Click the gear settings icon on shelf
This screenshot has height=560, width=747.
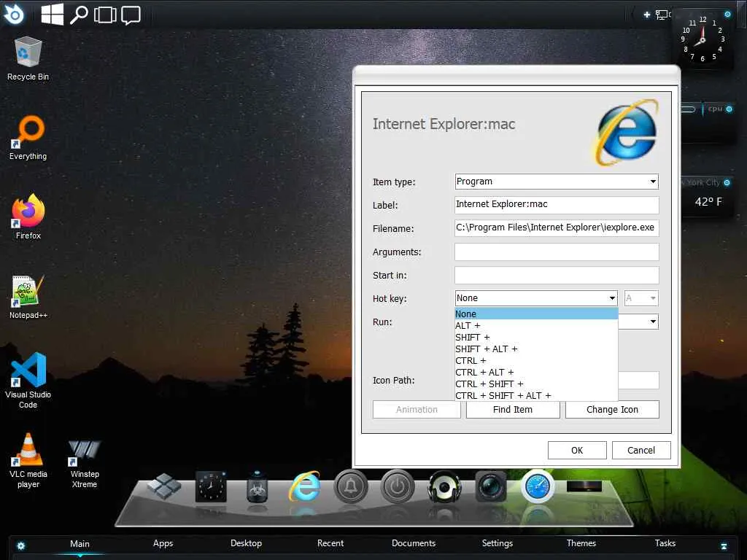click(21, 545)
